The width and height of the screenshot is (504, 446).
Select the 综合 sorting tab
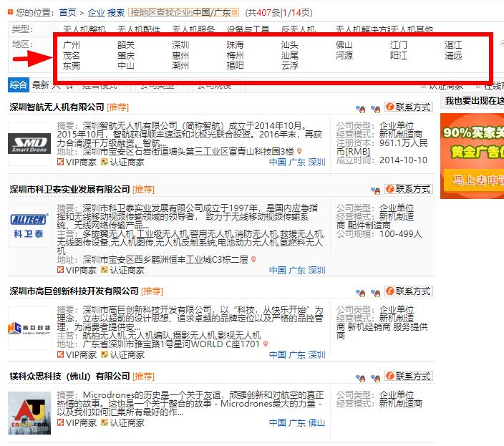[19, 85]
